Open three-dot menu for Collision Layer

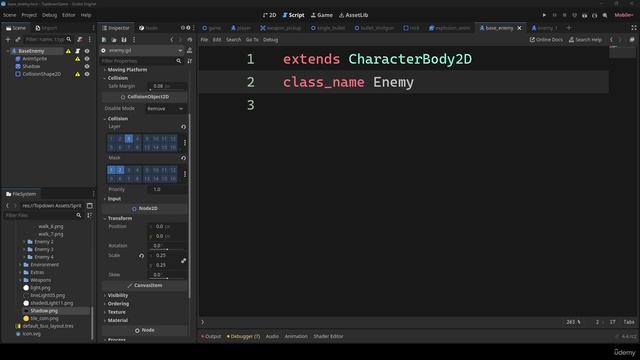coord(185,143)
